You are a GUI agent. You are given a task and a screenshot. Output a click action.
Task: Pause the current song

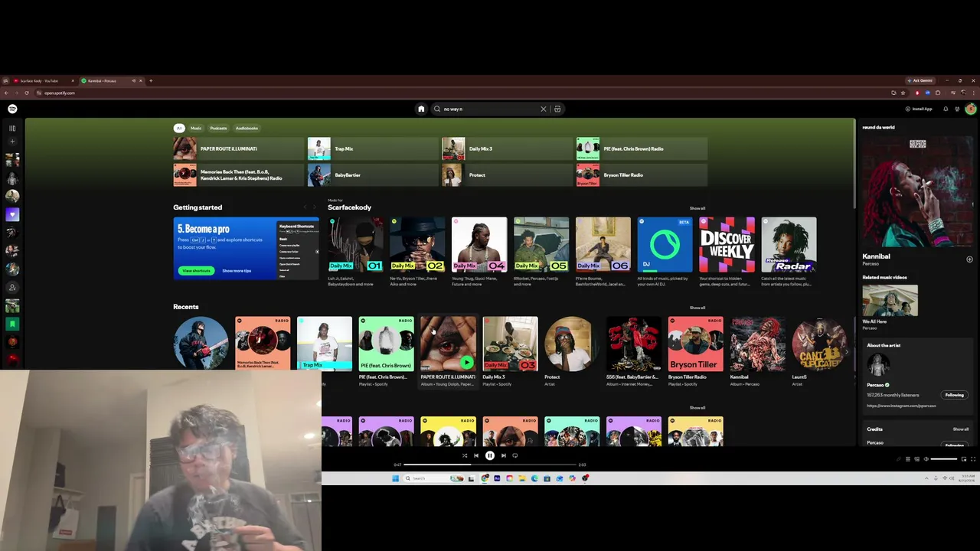pos(490,455)
